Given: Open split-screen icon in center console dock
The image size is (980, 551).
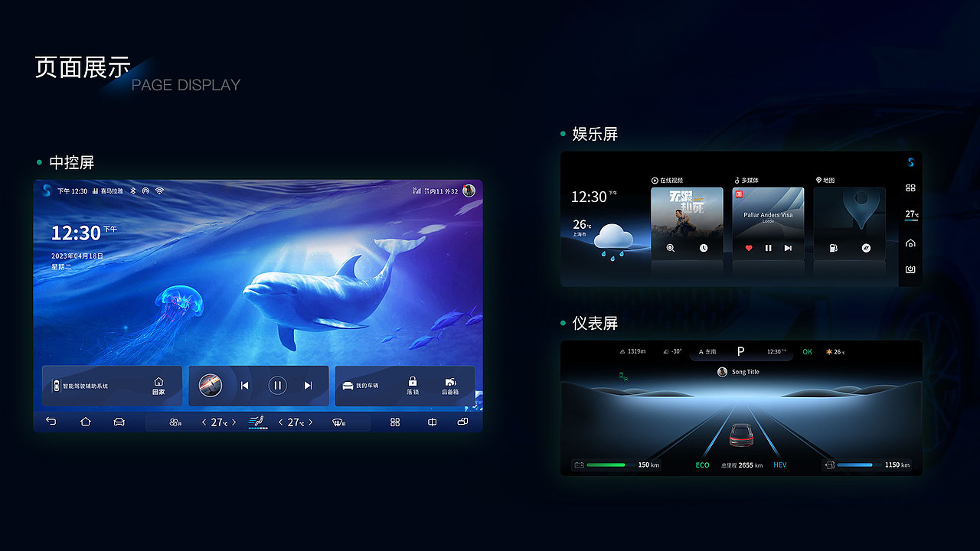Looking at the screenshot, I should click(x=432, y=422).
